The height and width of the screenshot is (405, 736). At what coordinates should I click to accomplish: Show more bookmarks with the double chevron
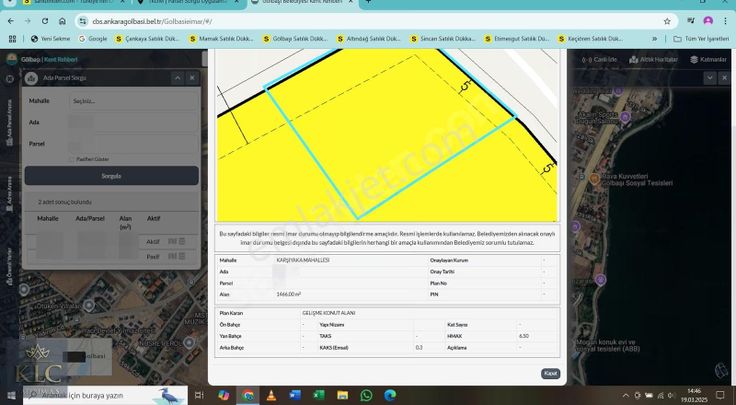654,39
